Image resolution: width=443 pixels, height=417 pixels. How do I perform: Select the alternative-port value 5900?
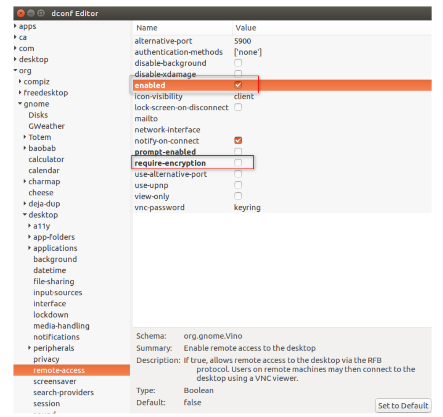242,41
